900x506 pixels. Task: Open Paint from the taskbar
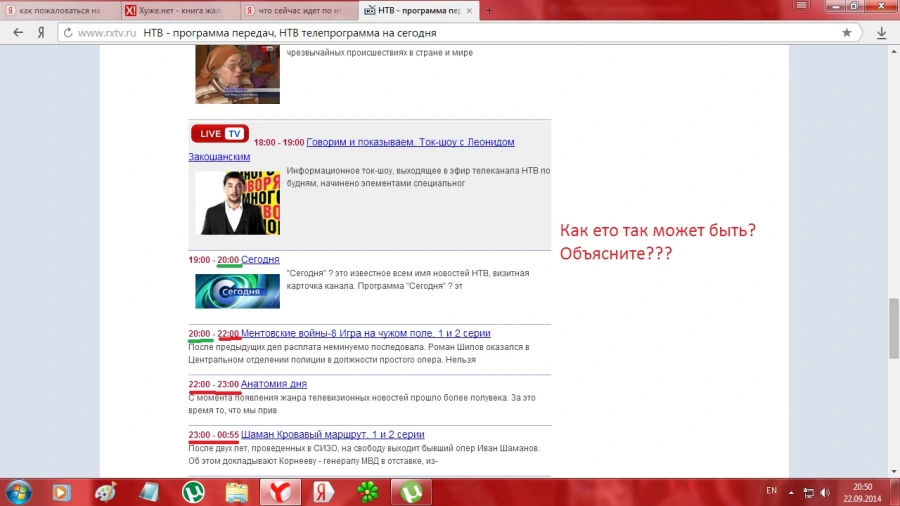click(x=106, y=492)
